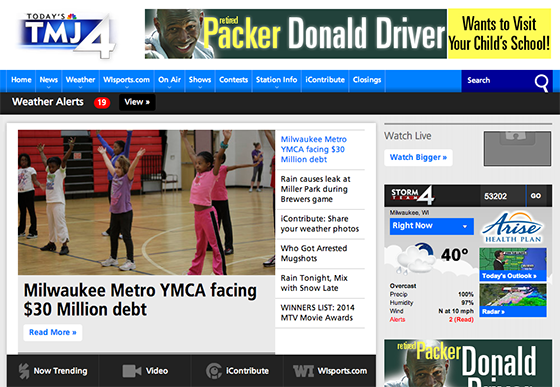The image size is (560, 387).
Task: Click the Donald Driver sidebar ad
Action: (468, 363)
